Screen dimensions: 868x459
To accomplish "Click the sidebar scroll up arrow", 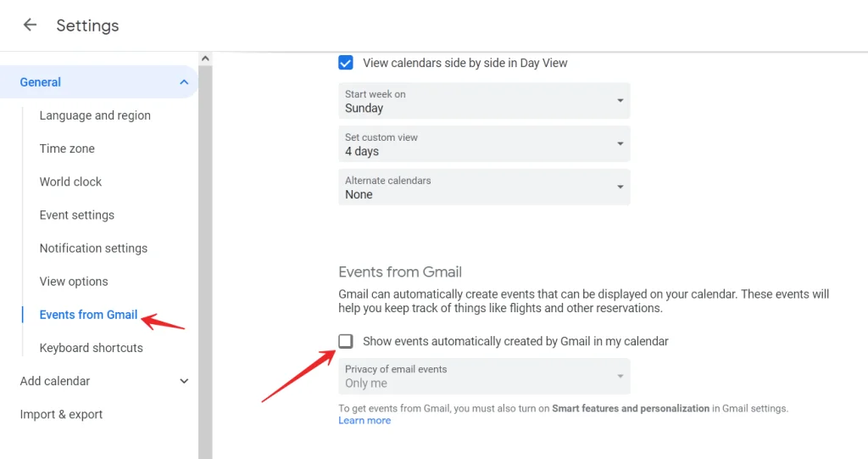I will 205,59.
